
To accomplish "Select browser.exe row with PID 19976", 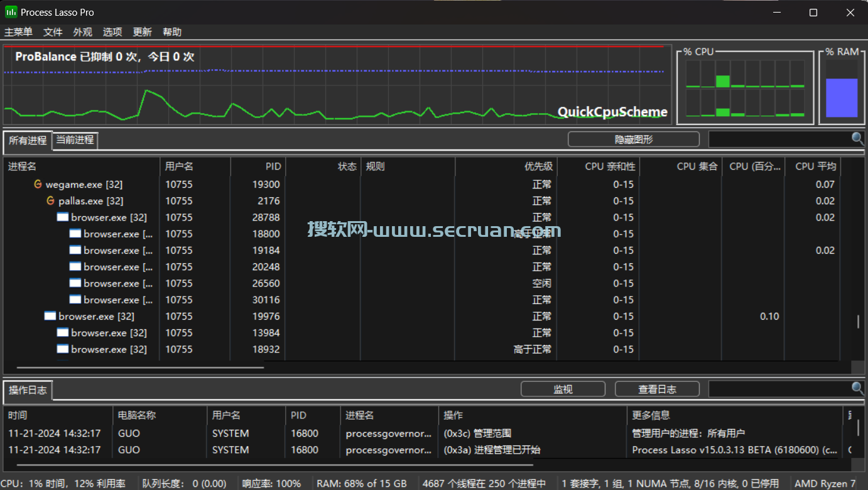I will 421,316.
